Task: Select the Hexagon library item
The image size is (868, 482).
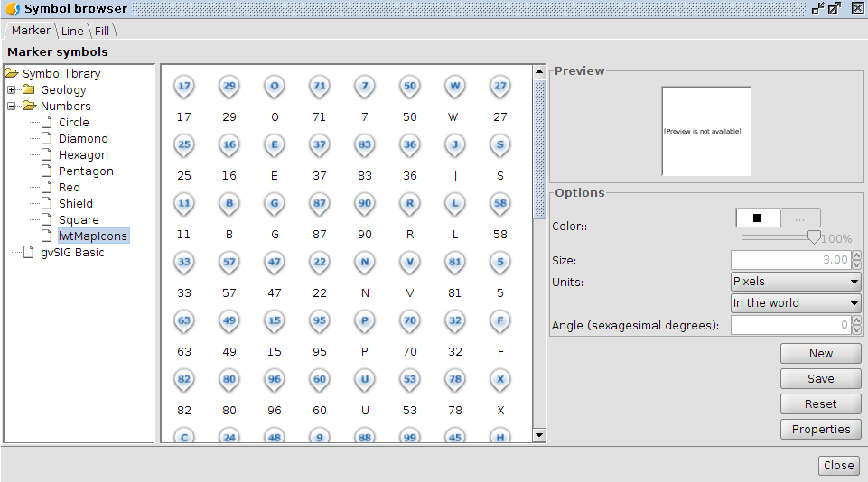Action: point(83,154)
